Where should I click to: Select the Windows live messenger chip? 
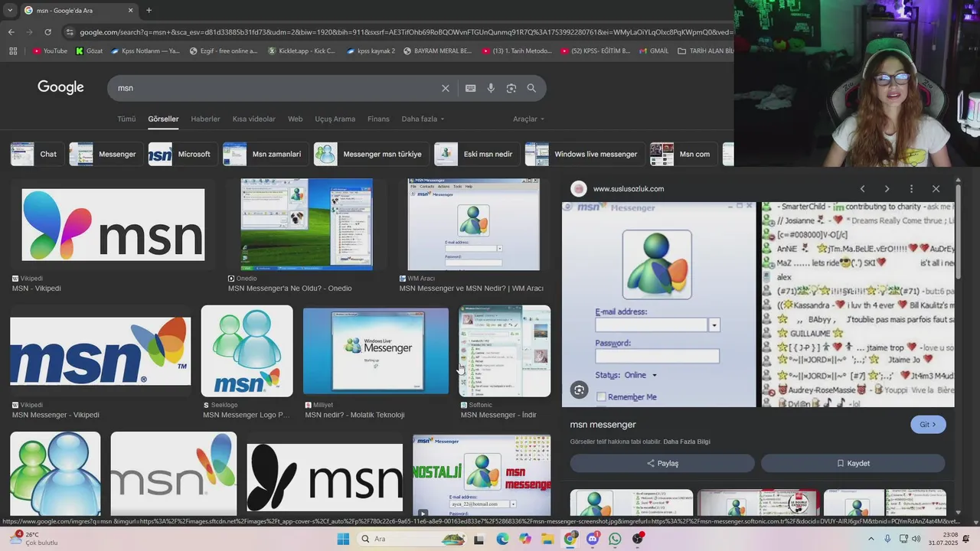(x=584, y=154)
